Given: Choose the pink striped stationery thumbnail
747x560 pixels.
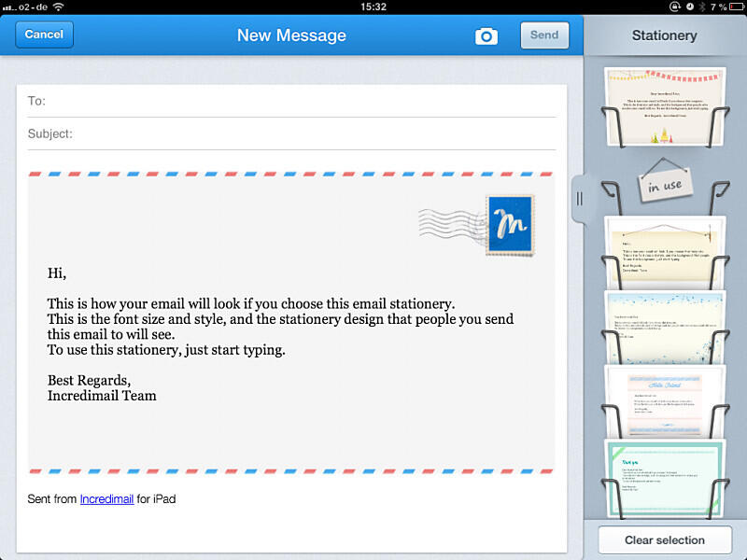Looking at the screenshot, I should (665, 402).
